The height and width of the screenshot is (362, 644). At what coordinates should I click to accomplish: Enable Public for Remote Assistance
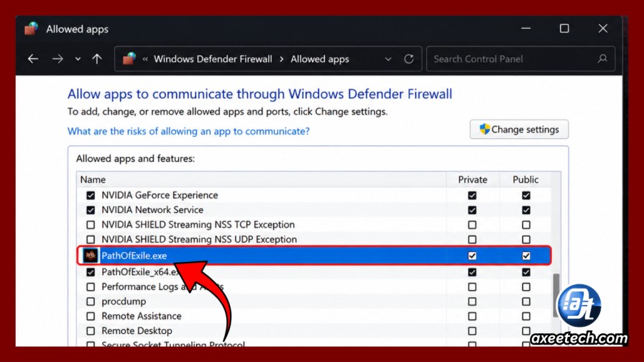(x=526, y=317)
